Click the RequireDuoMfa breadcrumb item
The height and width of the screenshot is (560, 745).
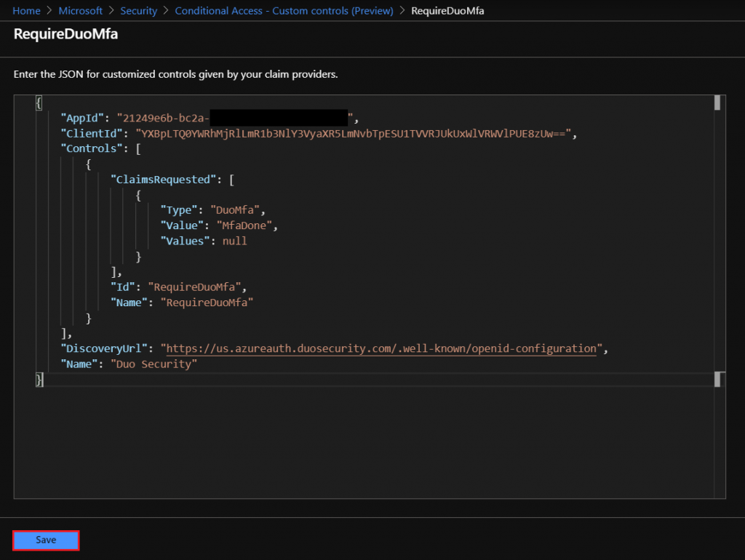(447, 10)
